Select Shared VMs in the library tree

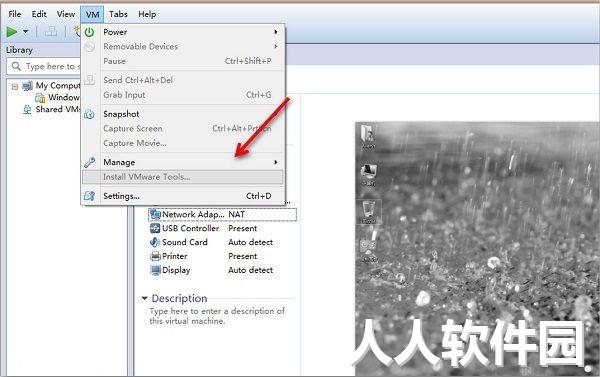point(58,109)
